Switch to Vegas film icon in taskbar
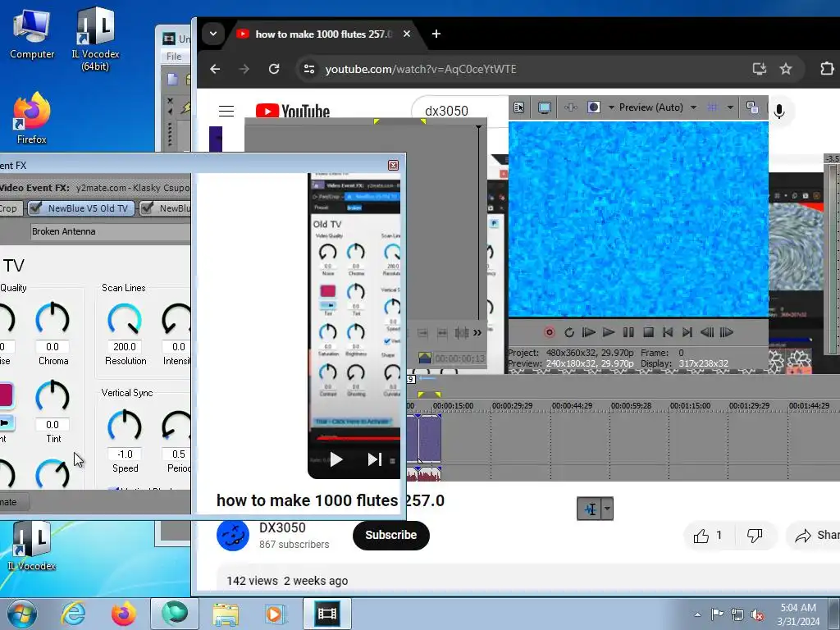 click(x=327, y=614)
